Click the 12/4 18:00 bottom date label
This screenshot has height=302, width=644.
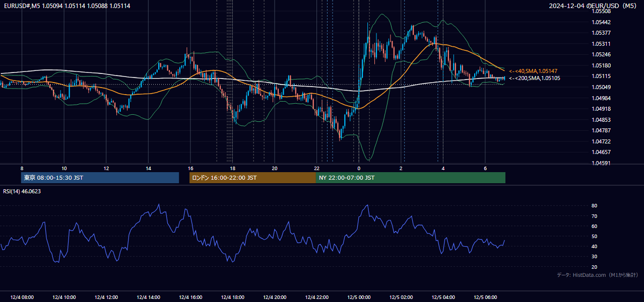[232, 297]
